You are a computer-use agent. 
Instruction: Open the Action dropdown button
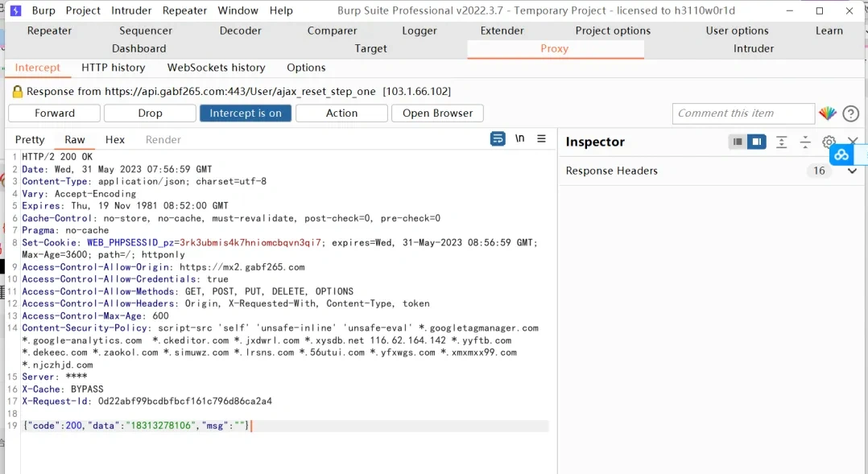click(341, 113)
